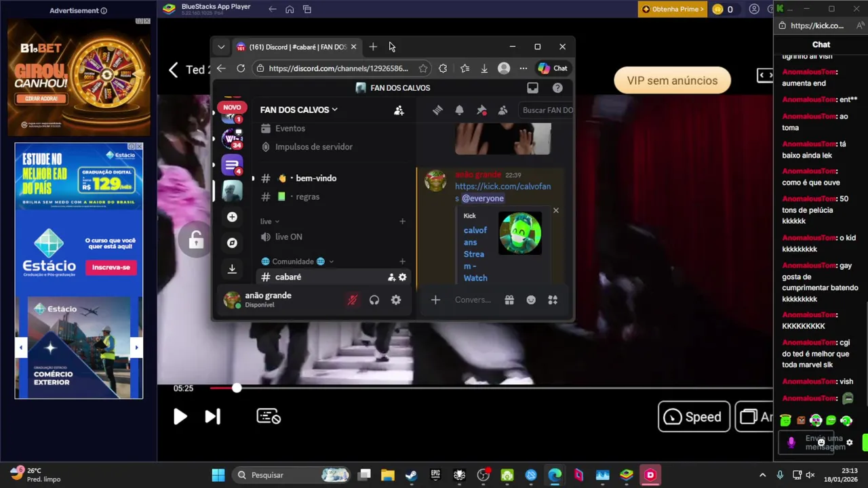Open the browser tab list chevron
Image resolution: width=868 pixels, height=488 pixels.
(221, 47)
